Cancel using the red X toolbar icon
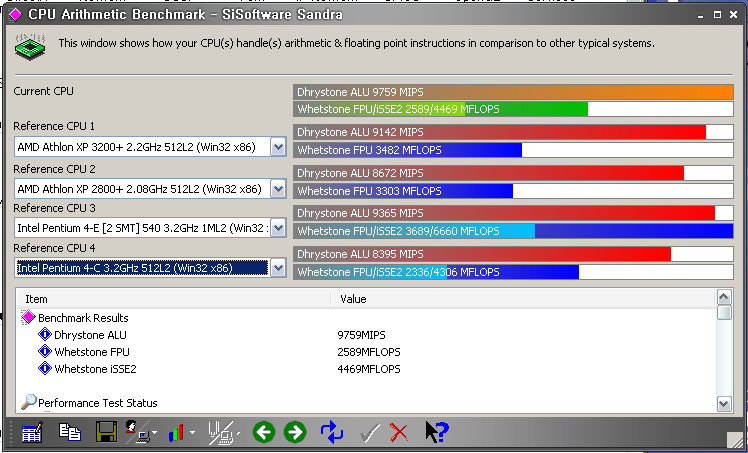The image size is (748, 453). (x=399, y=432)
